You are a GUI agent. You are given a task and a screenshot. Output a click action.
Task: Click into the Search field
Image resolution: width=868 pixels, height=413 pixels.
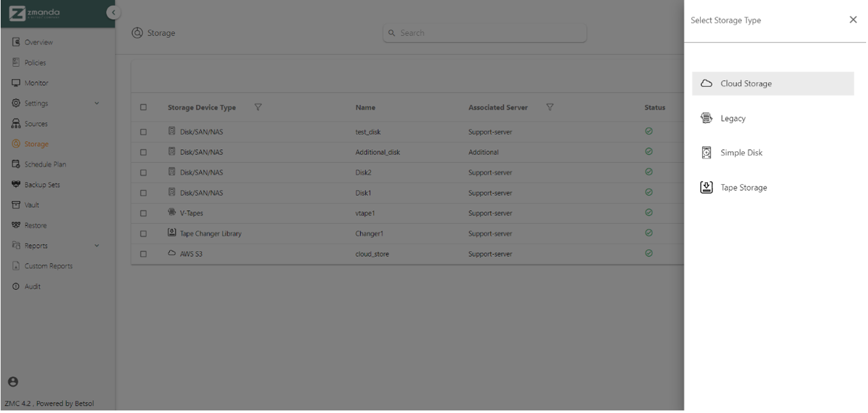484,33
